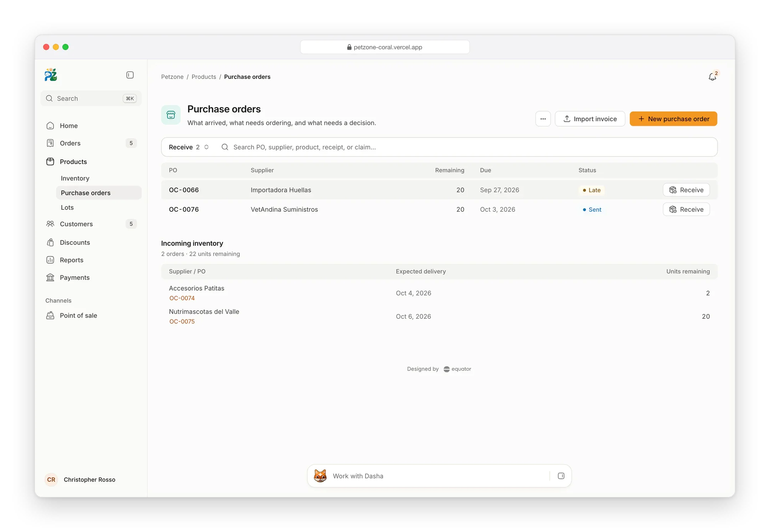This screenshot has height=532, width=770.
Task: Click the Sent status badge
Action: pos(592,210)
